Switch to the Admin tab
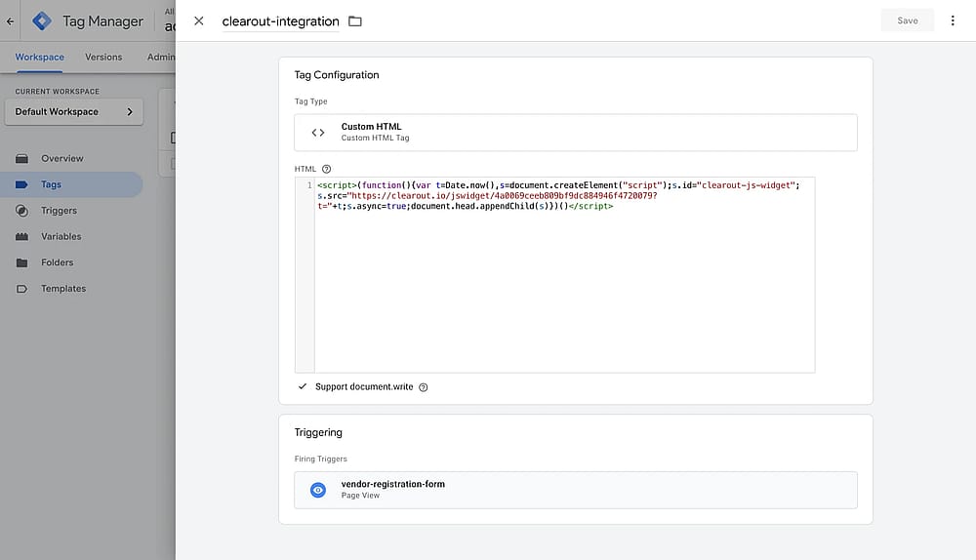Screen dimensions: 976x560 (x=161, y=58)
